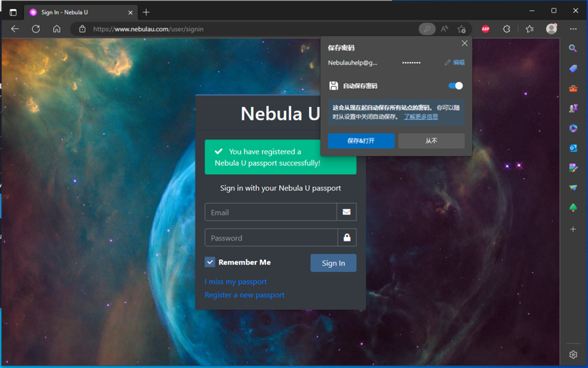
Task: Uncheck the Remember Me checkbox
Action: tap(210, 262)
